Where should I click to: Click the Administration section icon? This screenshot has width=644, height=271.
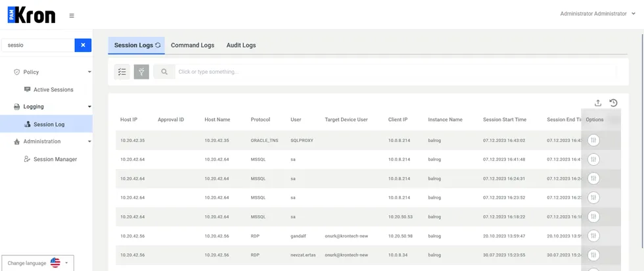tap(17, 141)
